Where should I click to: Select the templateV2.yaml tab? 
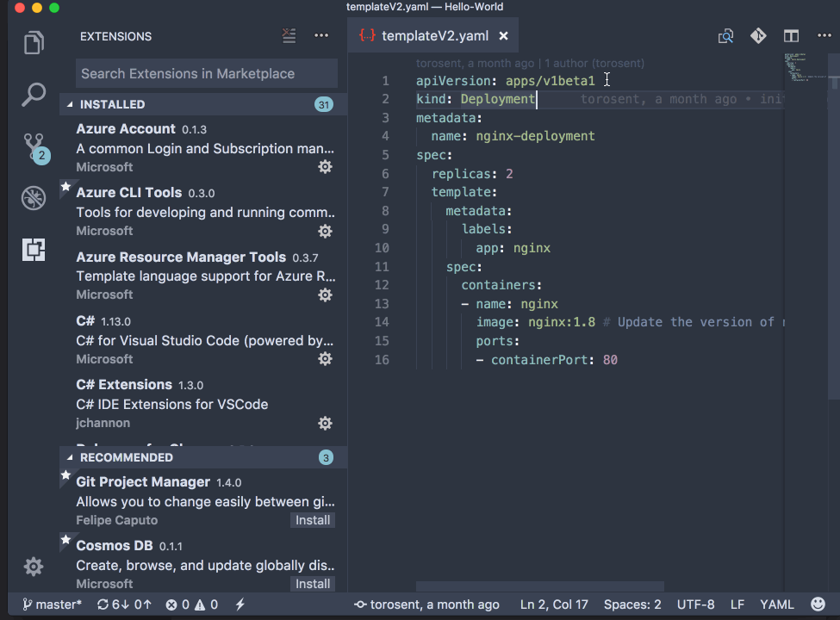[x=426, y=35]
